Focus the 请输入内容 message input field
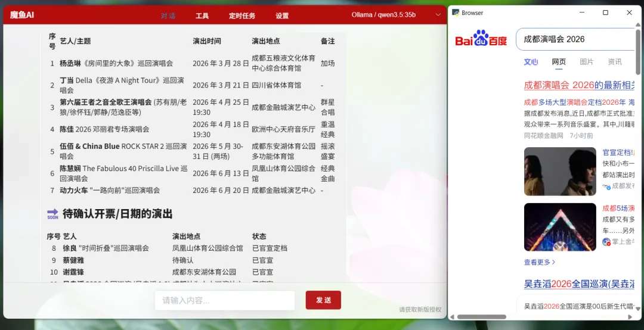Screen dimensions: 644x330 225,300
